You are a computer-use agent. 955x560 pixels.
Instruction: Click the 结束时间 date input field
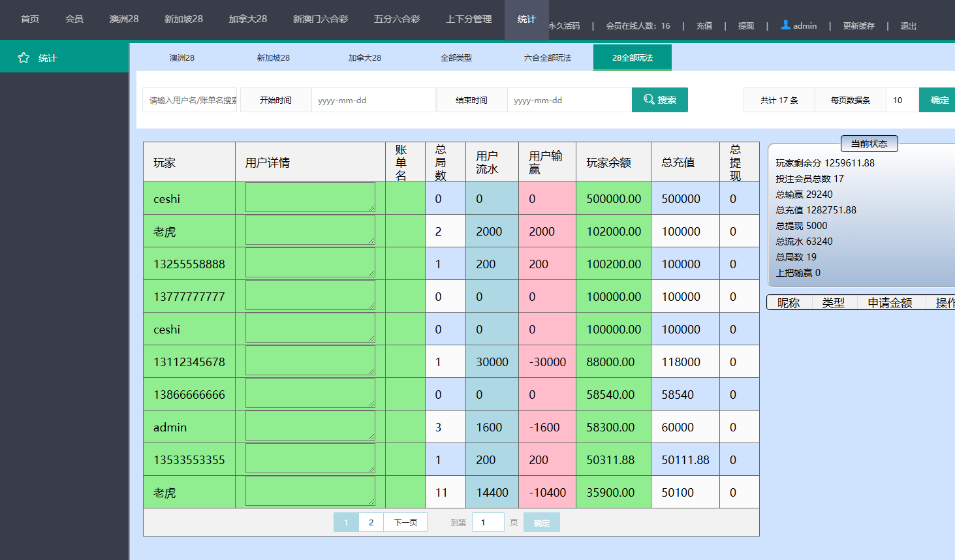pyautogui.click(x=569, y=100)
